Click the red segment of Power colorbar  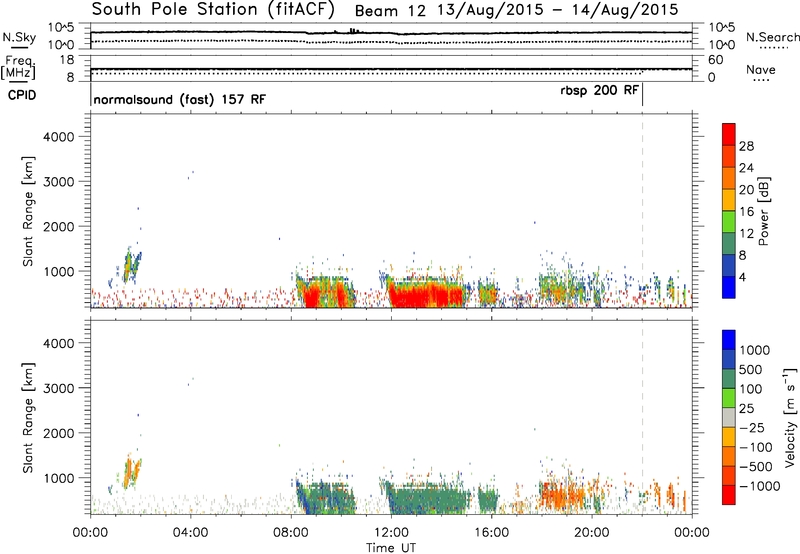(729, 134)
